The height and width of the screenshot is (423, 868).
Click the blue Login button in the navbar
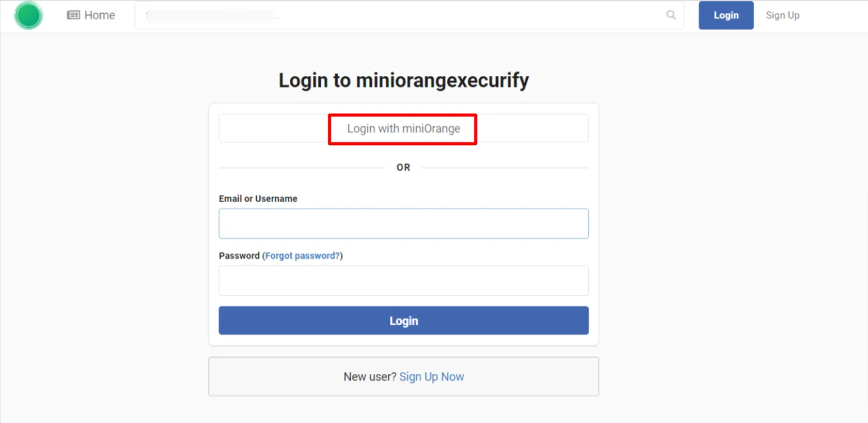(726, 15)
